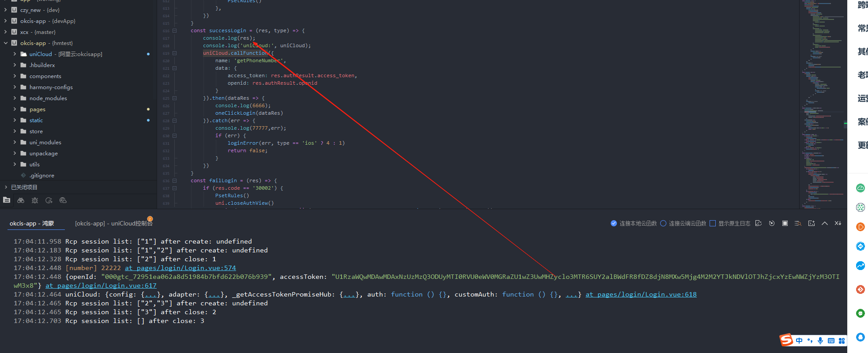Image resolution: width=868 pixels, height=353 pixels.
Task: Click the blue diamond icon in right sidebar
Action: 860,246
